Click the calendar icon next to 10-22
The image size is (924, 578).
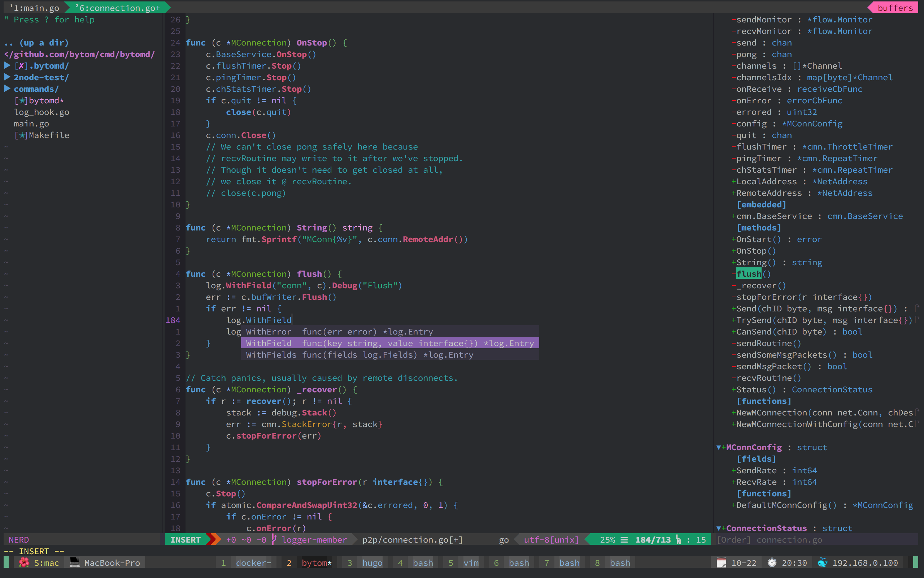[721, 562]
